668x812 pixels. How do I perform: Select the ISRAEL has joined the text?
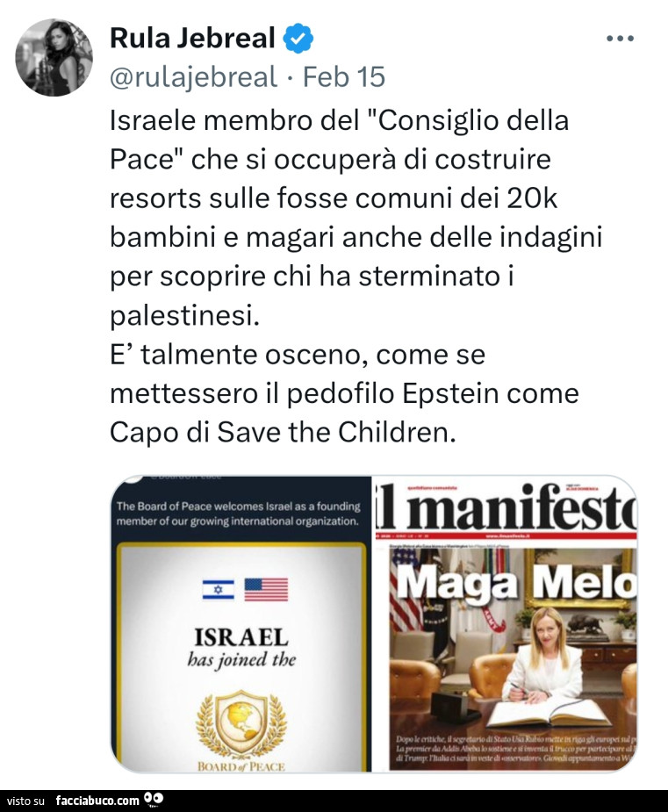coord(241,648)
